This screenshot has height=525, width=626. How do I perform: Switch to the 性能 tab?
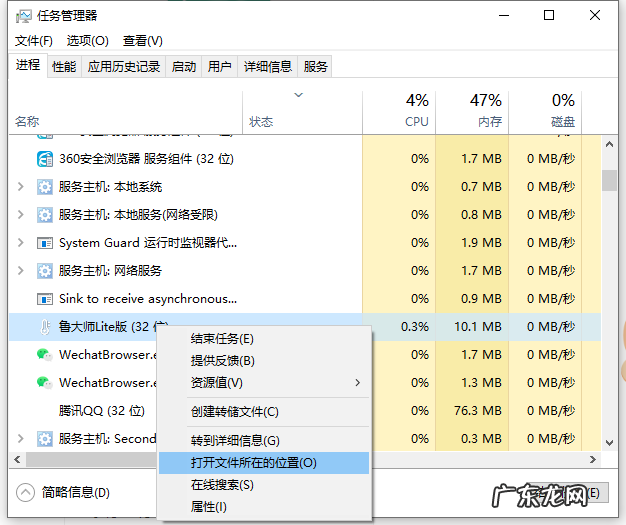[x=64, y=66]
